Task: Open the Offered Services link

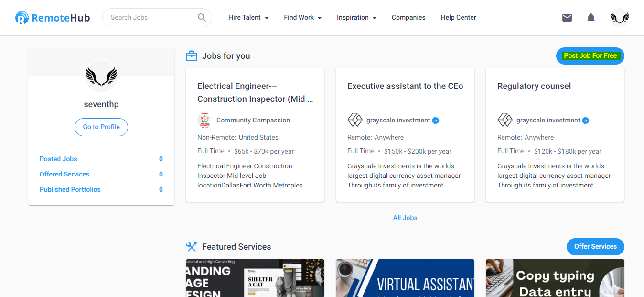Action: tap(64, 174)
